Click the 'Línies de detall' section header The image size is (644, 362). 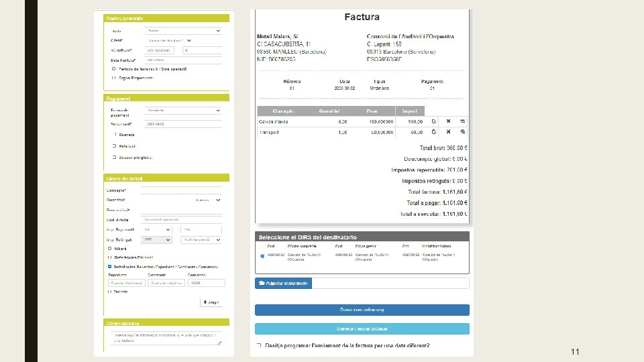point(166,178)
